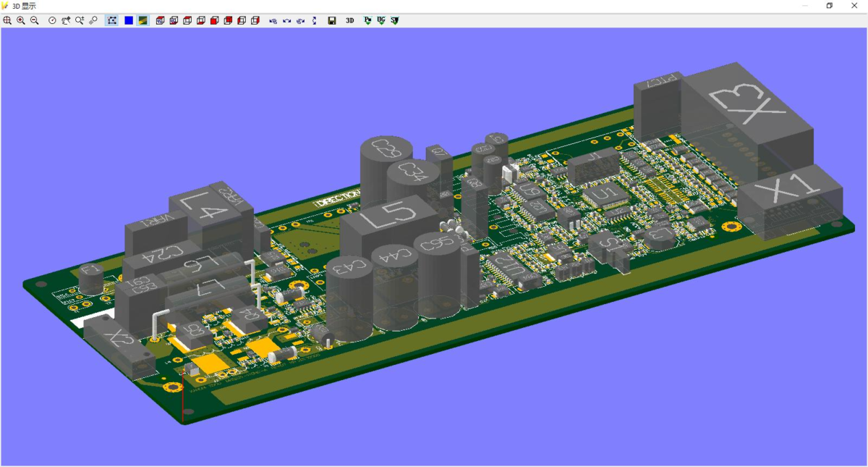Click the zoom in magnifier icon
Viewport: 868px width, 467px height.
[21, 20]
